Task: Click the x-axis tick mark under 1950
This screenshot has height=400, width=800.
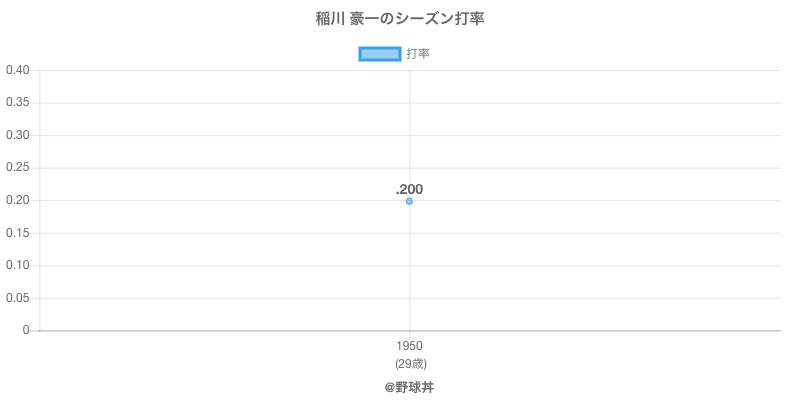Action: coord(409,335)
